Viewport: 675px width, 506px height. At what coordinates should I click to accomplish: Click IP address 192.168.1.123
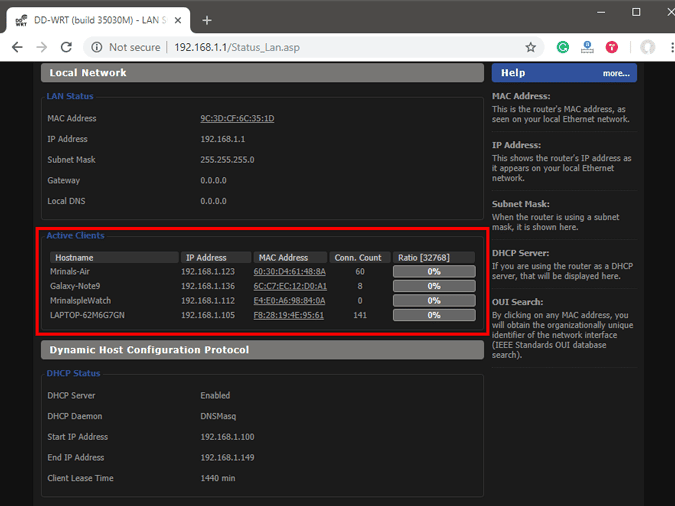pos(208,272)
